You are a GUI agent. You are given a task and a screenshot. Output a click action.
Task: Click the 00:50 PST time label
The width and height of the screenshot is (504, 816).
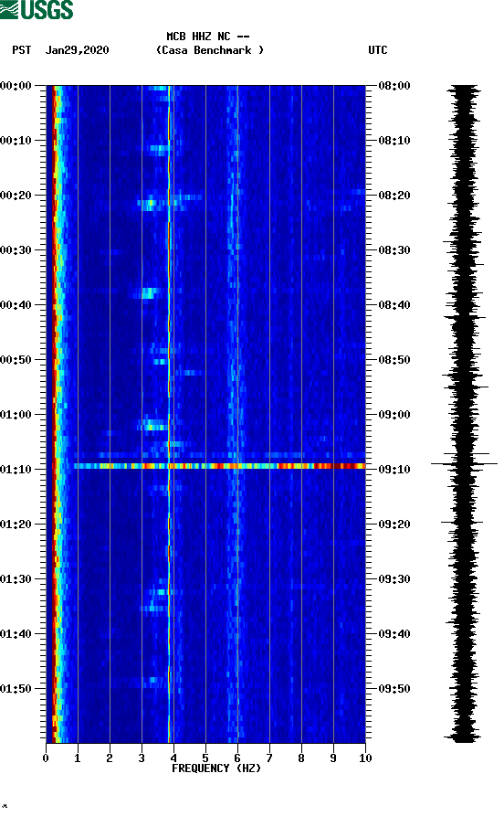pyautogui.click(x=16, y=360)
